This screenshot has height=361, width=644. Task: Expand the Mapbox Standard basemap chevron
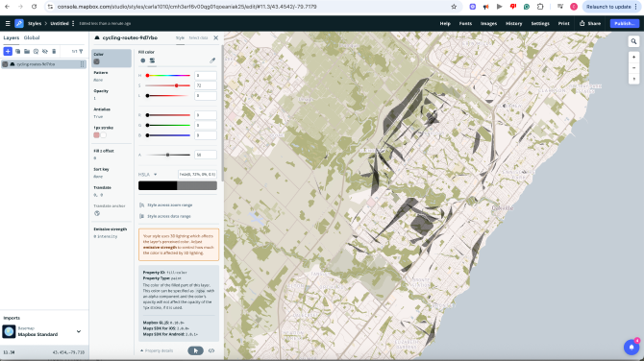point(79,331)
